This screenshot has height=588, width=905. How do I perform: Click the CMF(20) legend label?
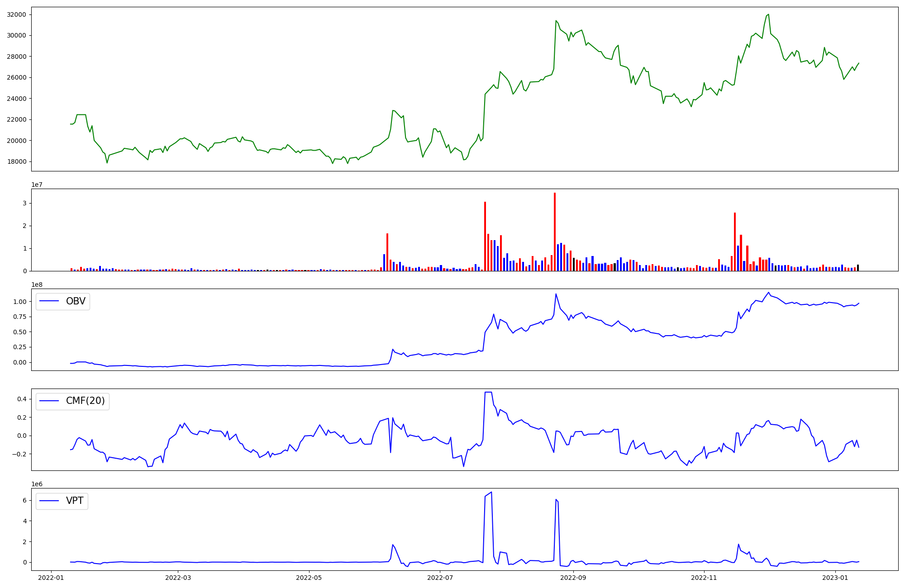click(85, 401)
